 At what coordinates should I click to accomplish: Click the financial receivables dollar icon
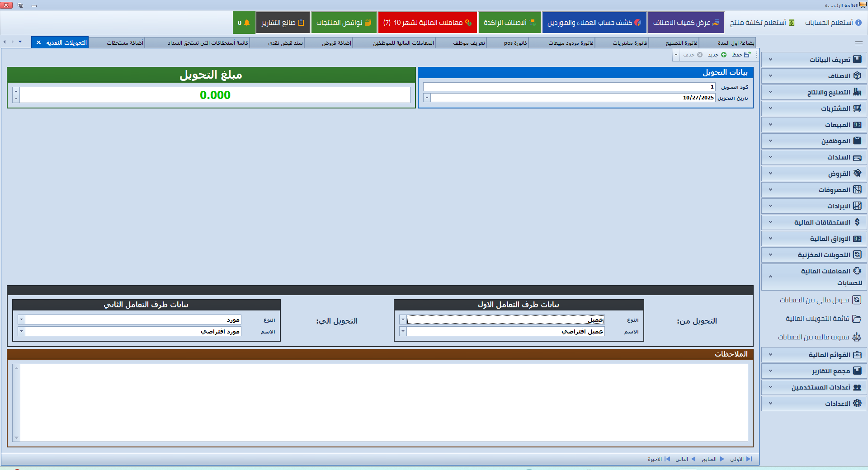857,222
